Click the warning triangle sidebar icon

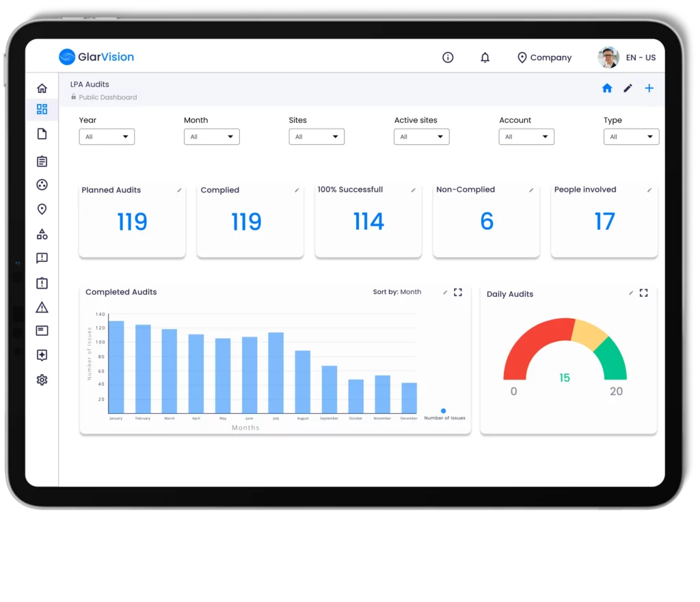coord(42,307)
